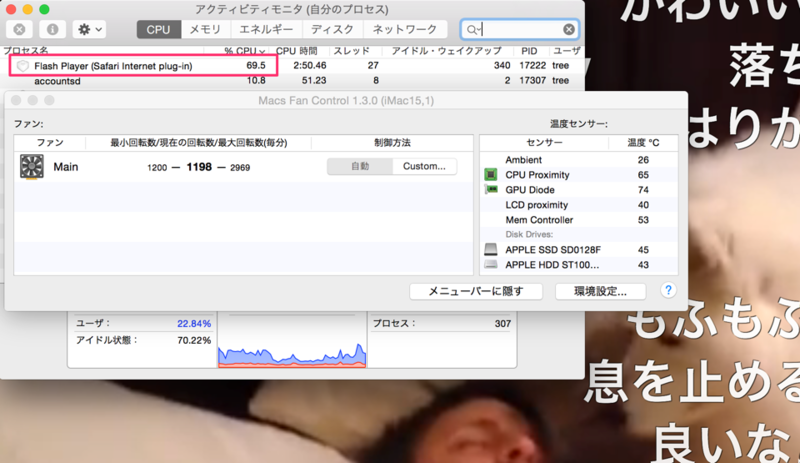This screenshot has width=800, height=463.
Task: Switch to the エネルギー tab
Action: [266, 30]
